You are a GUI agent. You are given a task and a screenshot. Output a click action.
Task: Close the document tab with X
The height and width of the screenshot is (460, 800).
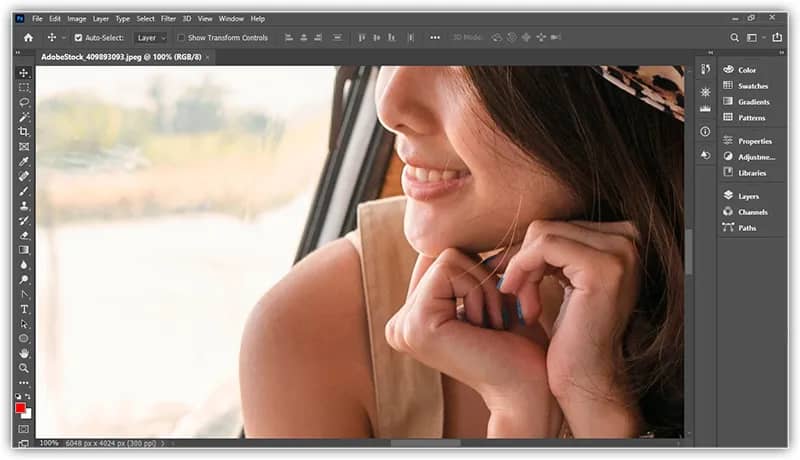tap(207, 57)
